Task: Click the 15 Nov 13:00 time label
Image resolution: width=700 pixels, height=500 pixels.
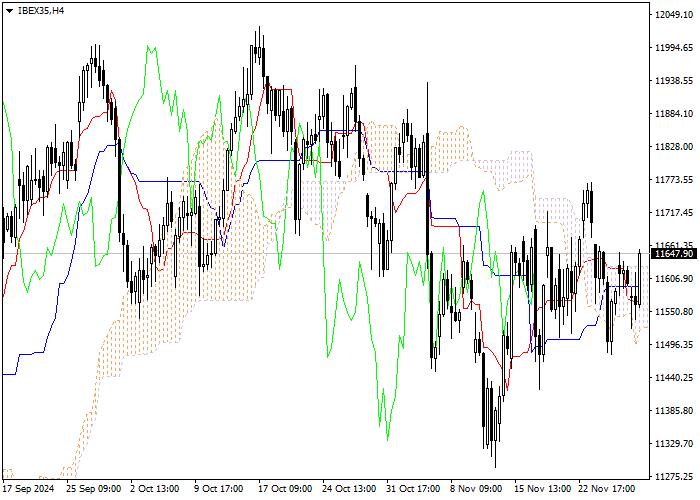Action: pyautogui.click(x=542, y=489)
